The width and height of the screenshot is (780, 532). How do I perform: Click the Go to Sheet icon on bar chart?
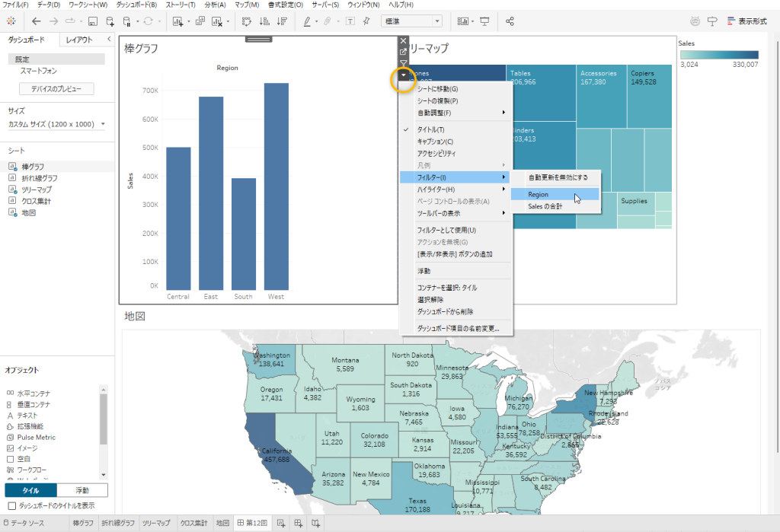404,52
